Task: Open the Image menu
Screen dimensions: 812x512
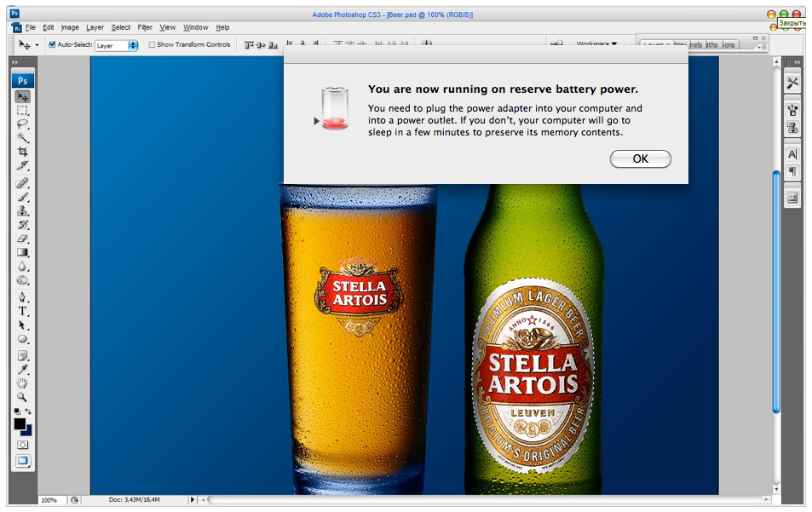Action: (x=70, y=27)
